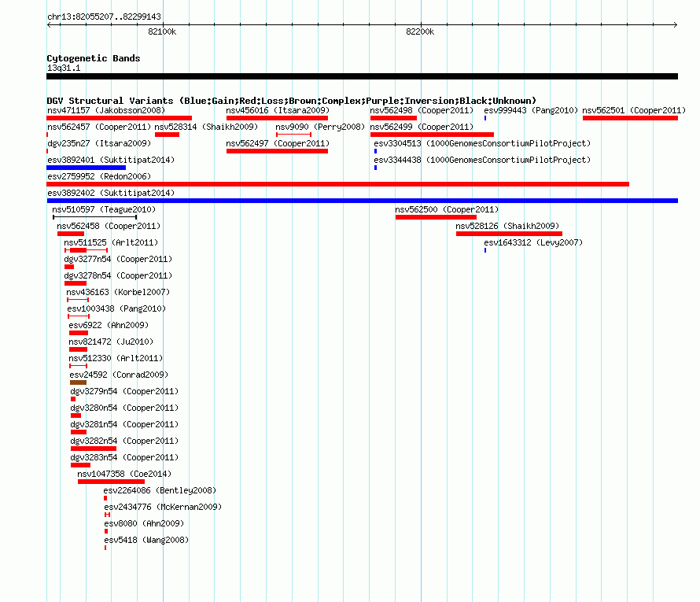Click the red bar under nsv562501 (Cooper2011)
This screenshot has width=700, height=602.
(x=630, y=118)
